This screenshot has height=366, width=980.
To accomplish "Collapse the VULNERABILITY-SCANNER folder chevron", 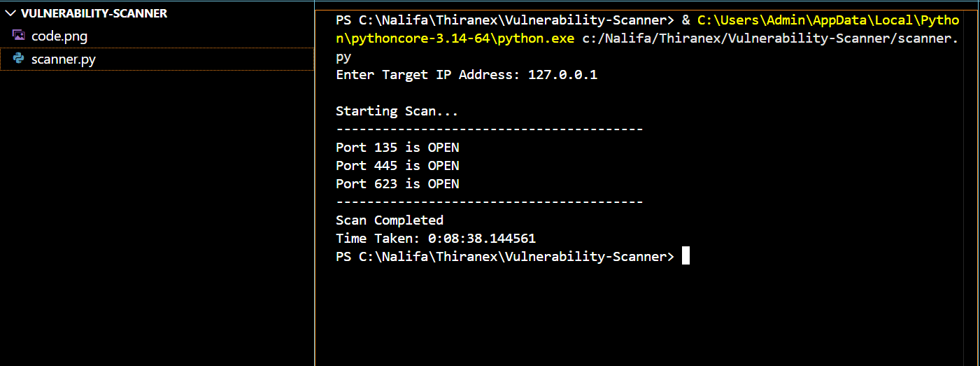I will (11, 13).
